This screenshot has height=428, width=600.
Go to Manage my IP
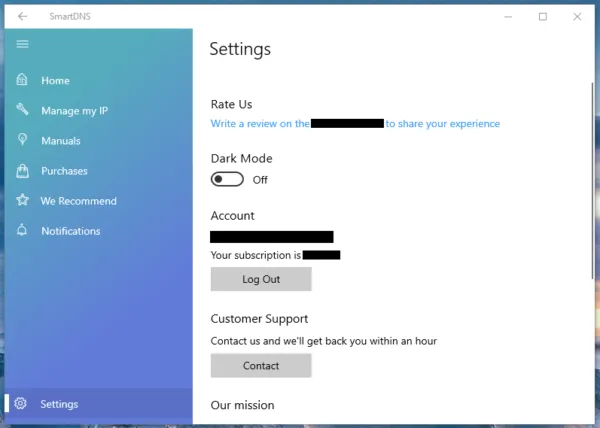98,111
